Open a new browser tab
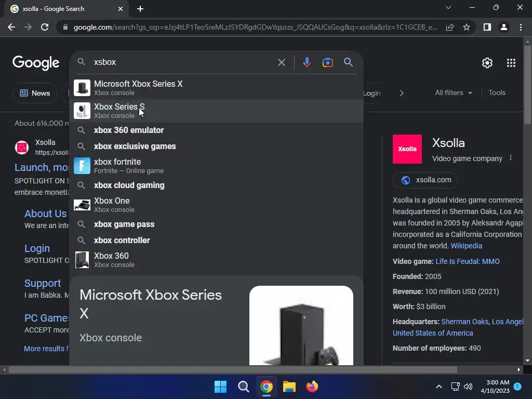Viewport: 532px width, 399px height. tap(140, 9)
